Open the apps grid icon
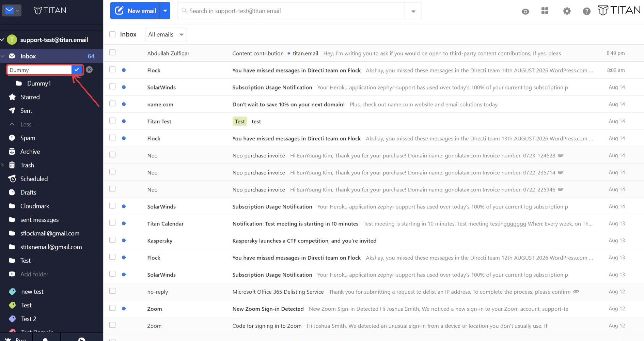 (545, 11)
